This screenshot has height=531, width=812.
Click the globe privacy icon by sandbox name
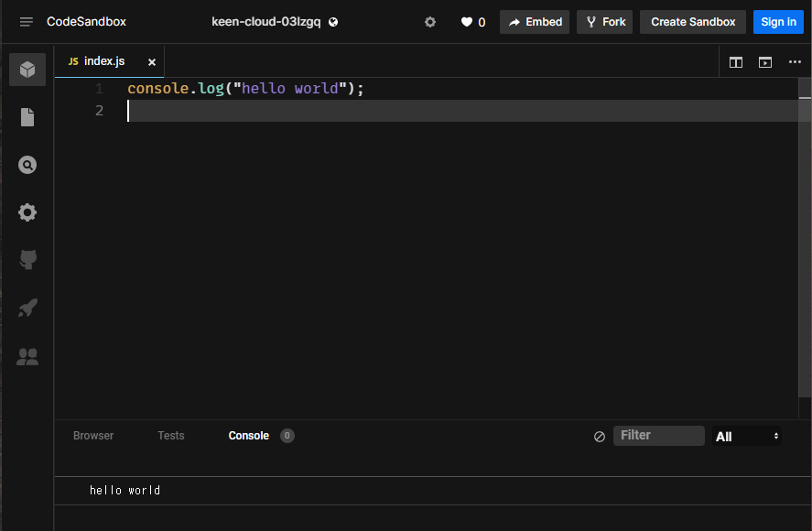[333, 22]
